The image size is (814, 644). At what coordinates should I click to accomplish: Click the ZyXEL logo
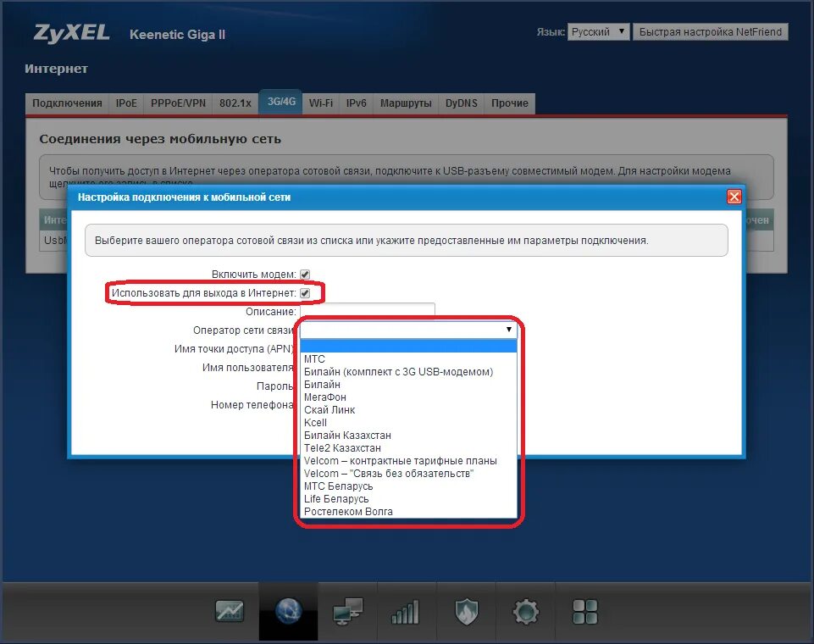pyautogui.click(x=71, y=33)
